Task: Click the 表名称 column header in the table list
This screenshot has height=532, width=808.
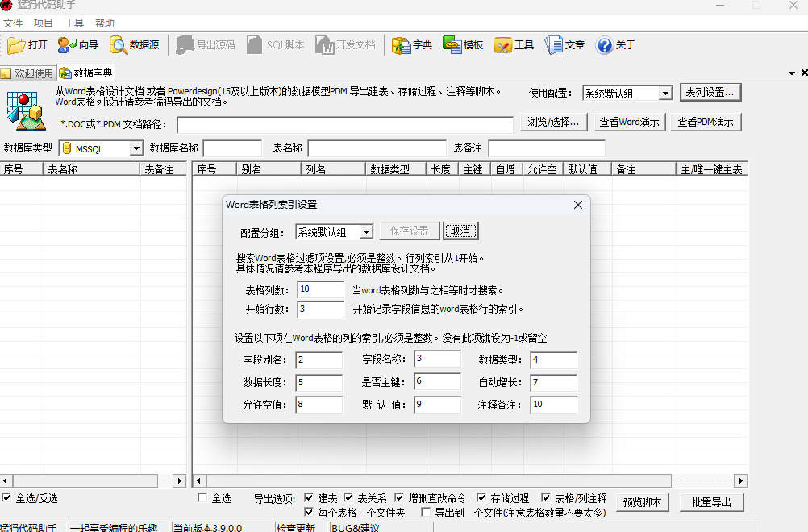Action: coord(92,169)
